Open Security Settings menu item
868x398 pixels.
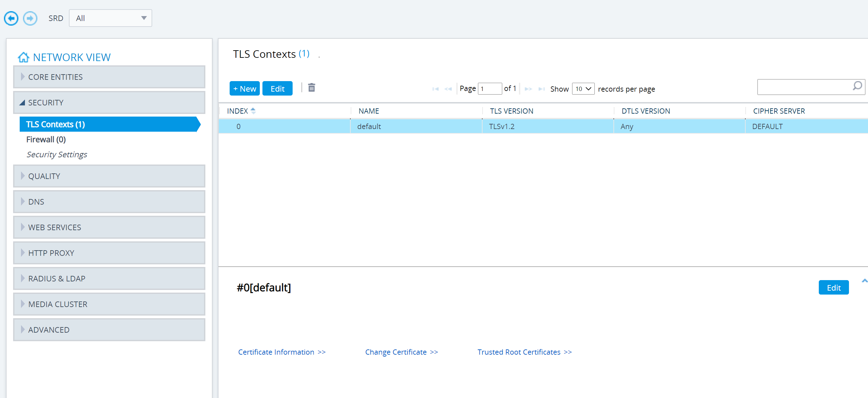pyautogui.click(x=57, y=154)
